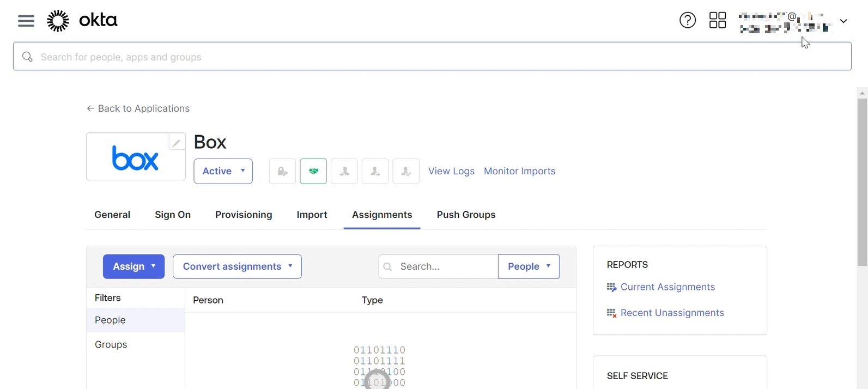Click the user with checkmark icon button
This screenshot has width=868, height=389.
(x=406, y=172)
